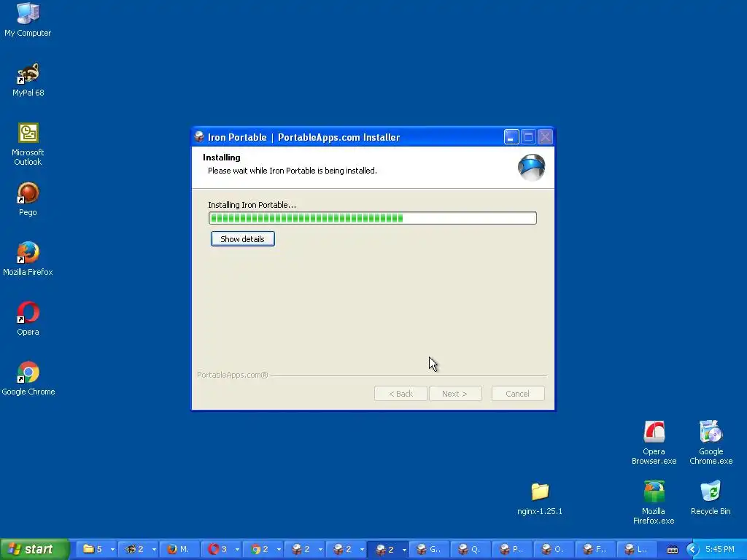Switch to the "L.." installer taskbar button
The image size is (747, 560).
(x=637, y=550)
